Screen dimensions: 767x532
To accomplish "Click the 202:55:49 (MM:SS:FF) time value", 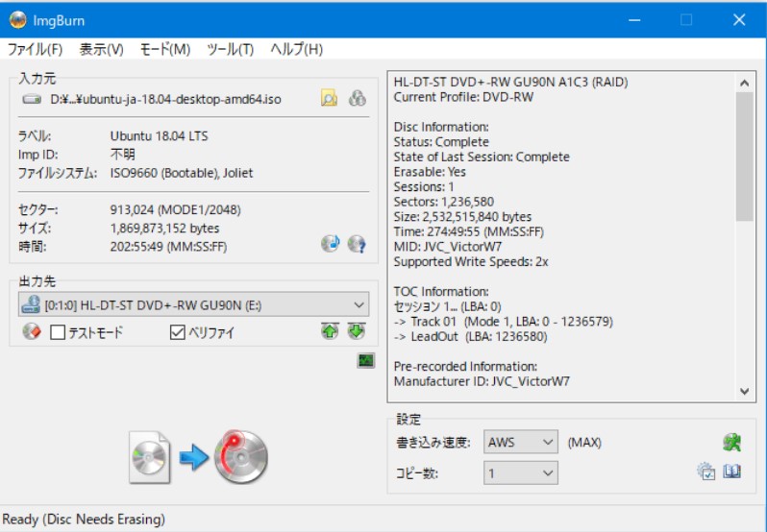I will 168,247.
